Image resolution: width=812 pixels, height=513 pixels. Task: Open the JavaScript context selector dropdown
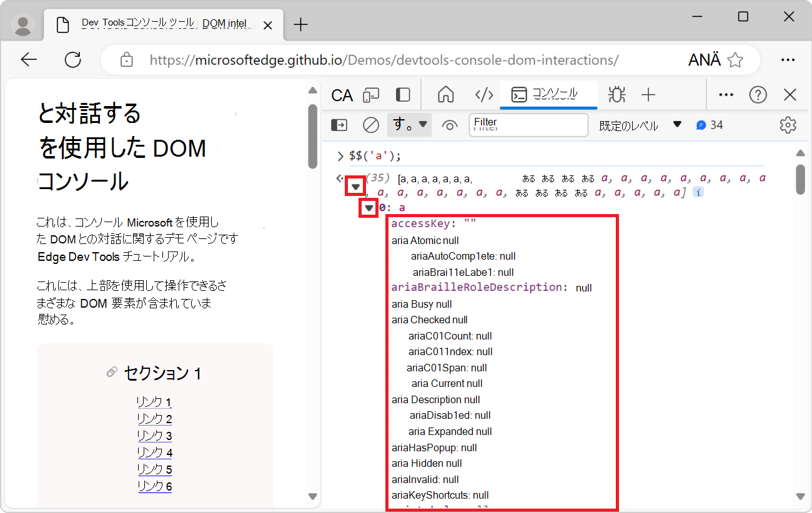point(410,125)
